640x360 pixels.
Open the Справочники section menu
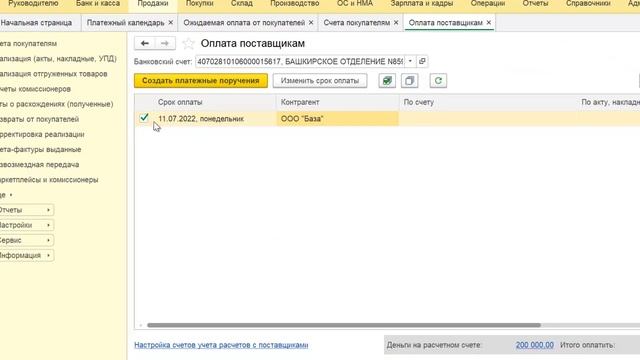click(588, 4)
